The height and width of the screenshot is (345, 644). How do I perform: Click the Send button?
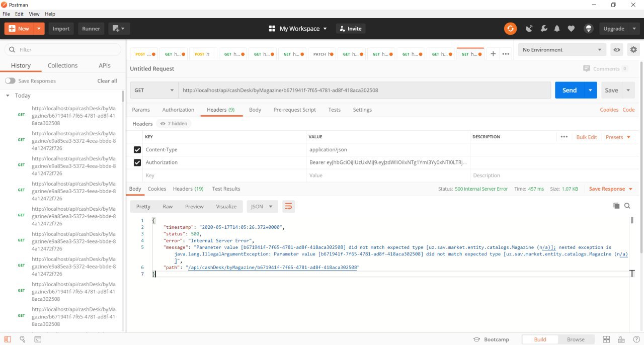[x=570, y=90]
